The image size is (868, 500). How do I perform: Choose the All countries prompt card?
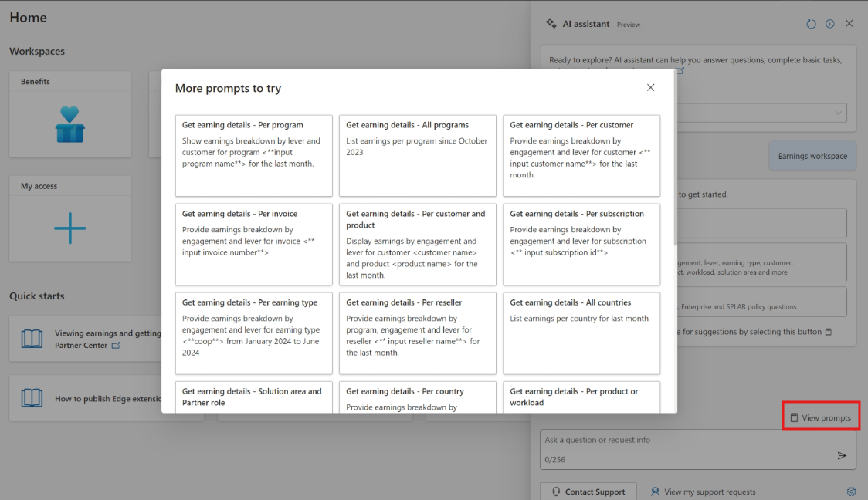(581, 333)
